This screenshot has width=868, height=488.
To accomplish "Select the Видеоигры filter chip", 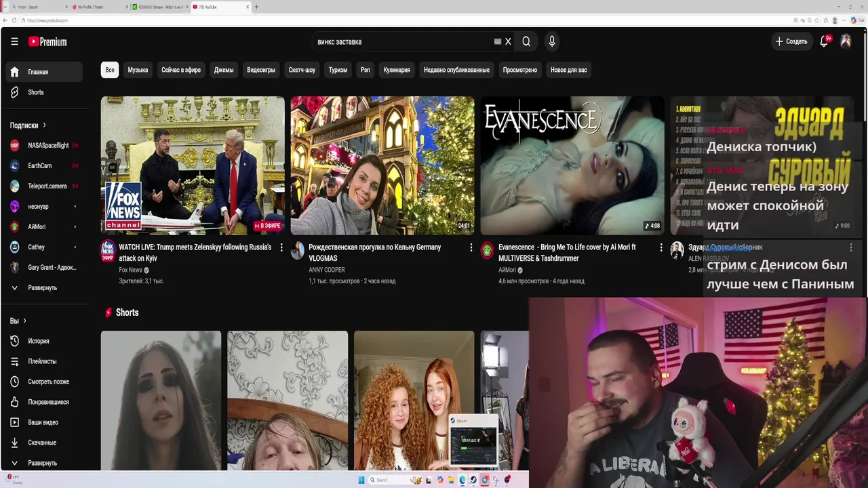I will (x=261, y=70).
